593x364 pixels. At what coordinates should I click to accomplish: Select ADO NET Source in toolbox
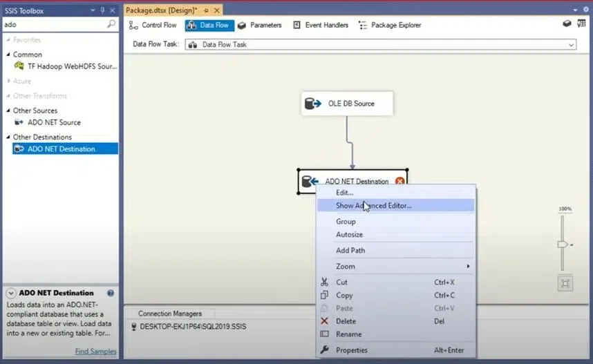tap(65, 122)
